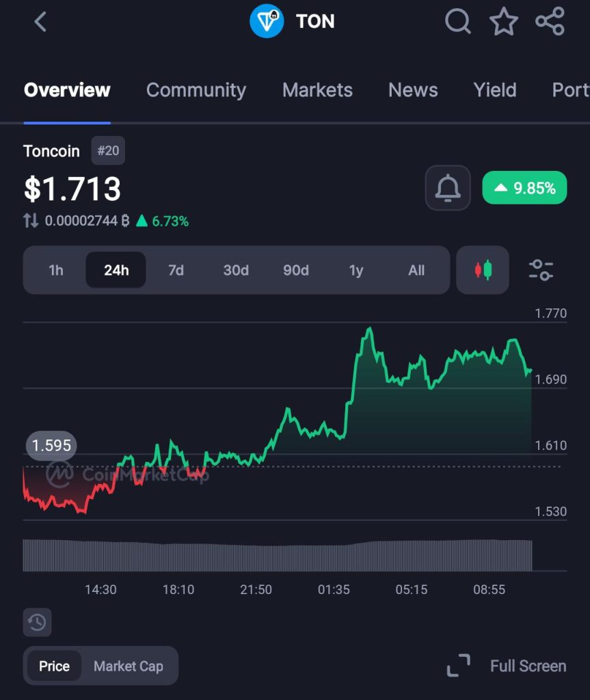Tap the #20 rank badge
This screenshot has width=590, height=700.
click(x=108, y=151)
